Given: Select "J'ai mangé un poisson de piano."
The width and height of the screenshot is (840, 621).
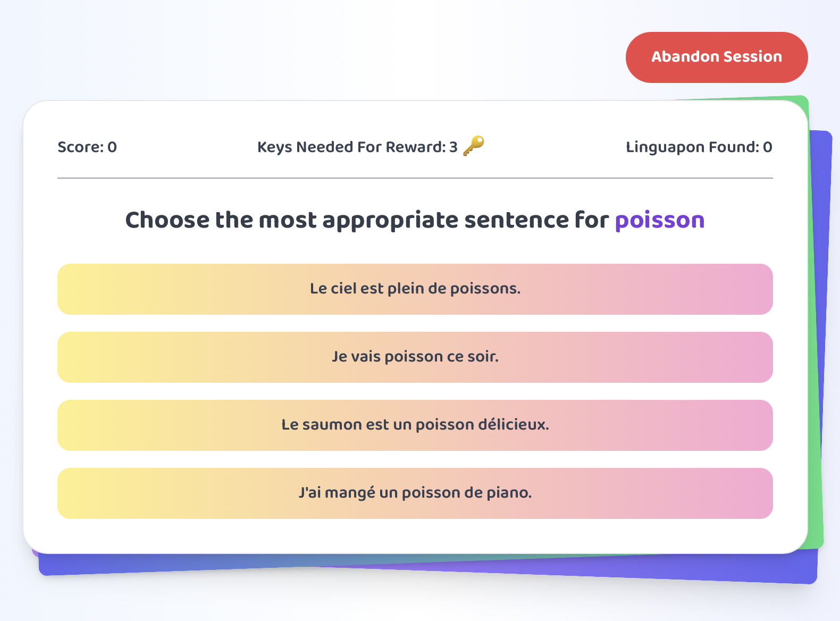Looking at the screenshot, I should pyautogui.click(x=415, y=493).
